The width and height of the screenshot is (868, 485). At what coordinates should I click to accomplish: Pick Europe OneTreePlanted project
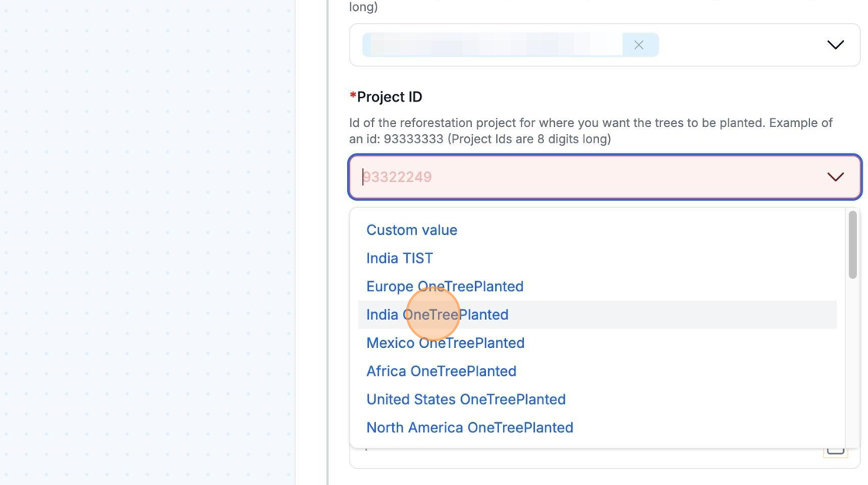(x=445, y=287)
